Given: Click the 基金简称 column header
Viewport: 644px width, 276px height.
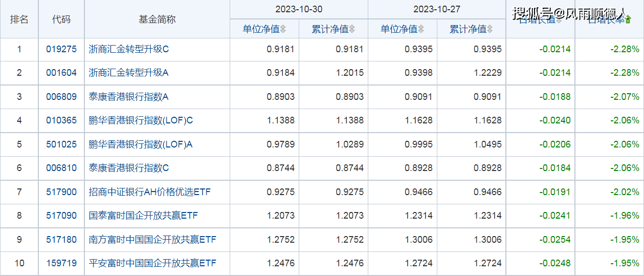Looking at the screenshot, I should tap(157, 19).
